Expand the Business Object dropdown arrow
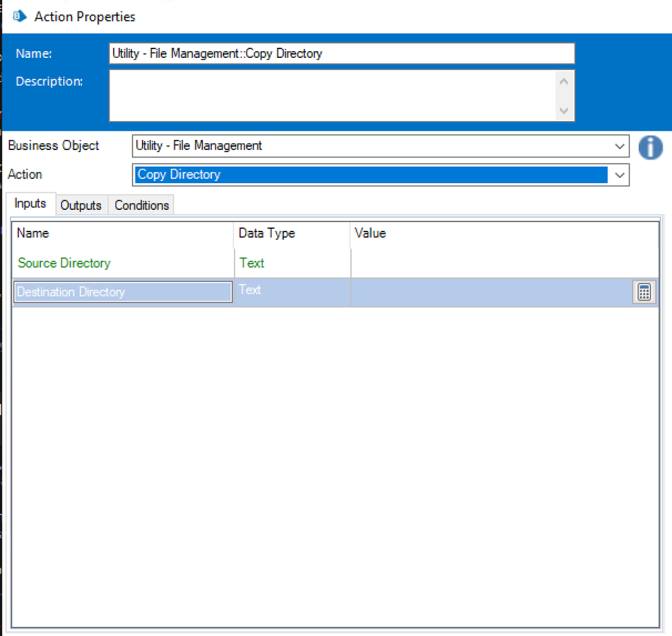The image size is (672, 636). [620, 146]
